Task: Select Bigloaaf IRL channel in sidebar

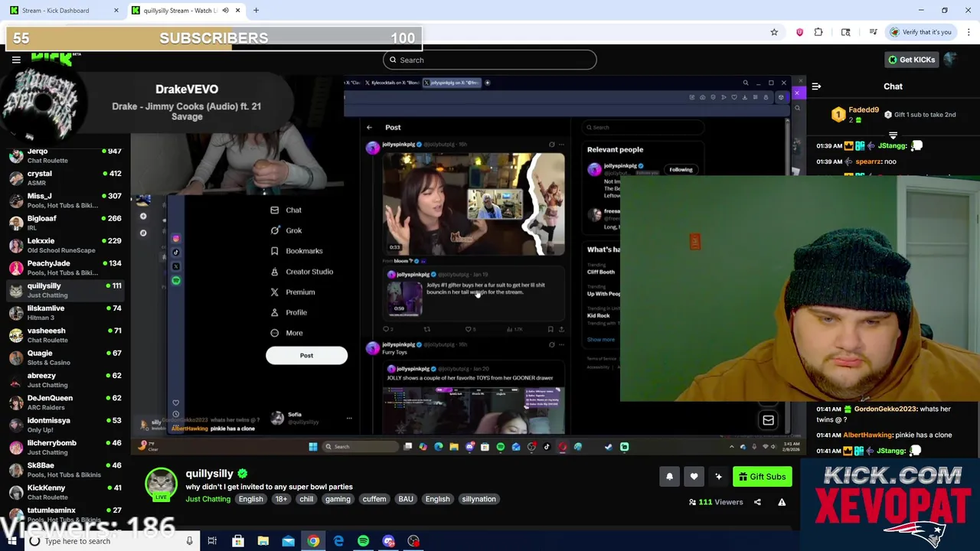Action: click(x=65, y=223)
